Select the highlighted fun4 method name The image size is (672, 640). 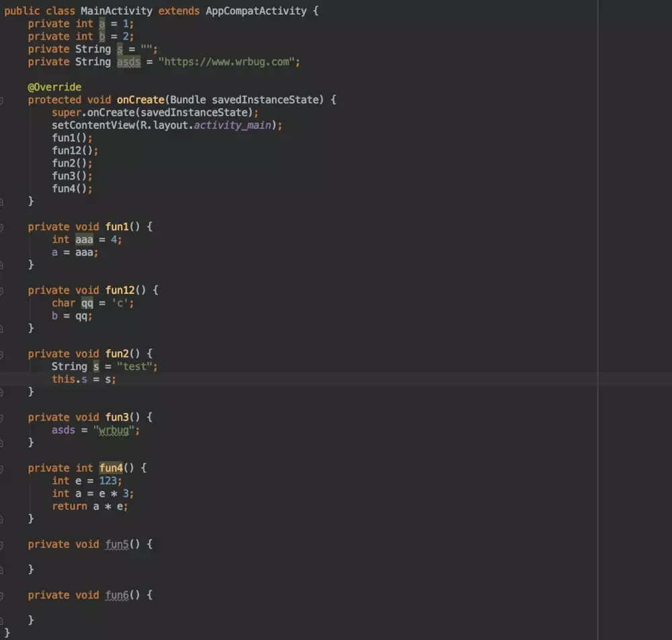tap(112, 467)
